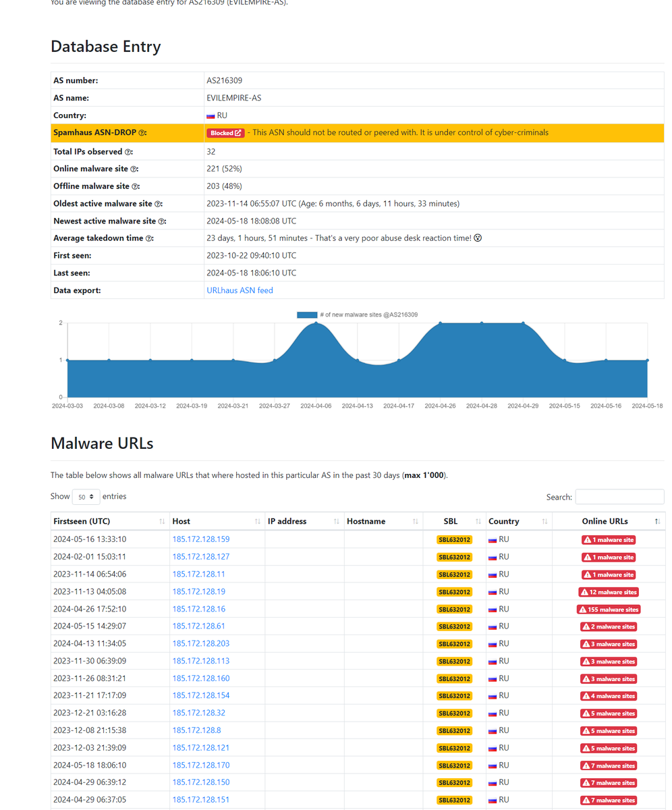Open host 185.172.128.127
Screen dimensions: 672x810
[x=201, y=557]
